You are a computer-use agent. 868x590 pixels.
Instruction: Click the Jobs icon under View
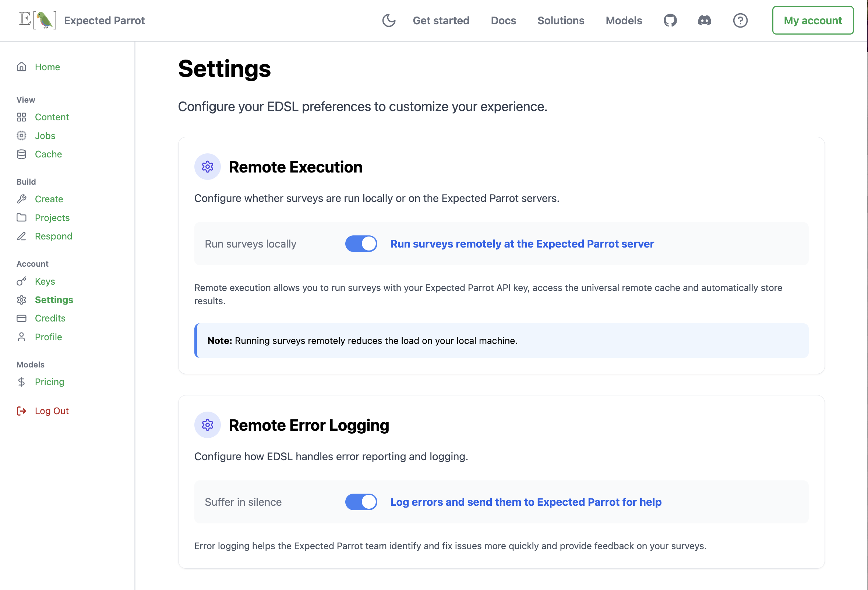22,135
